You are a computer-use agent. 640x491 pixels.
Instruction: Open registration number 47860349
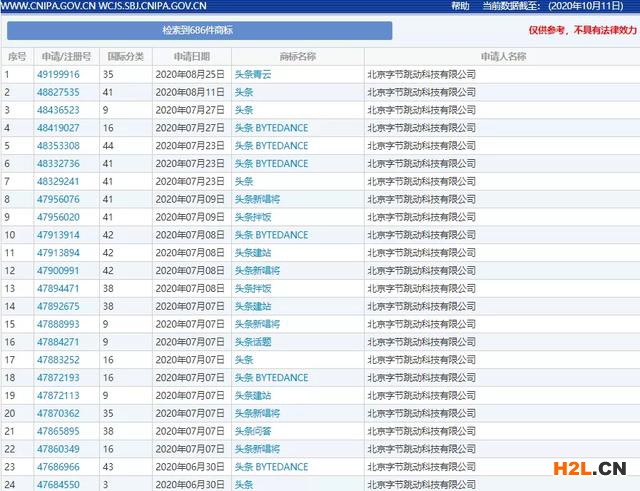58,449
